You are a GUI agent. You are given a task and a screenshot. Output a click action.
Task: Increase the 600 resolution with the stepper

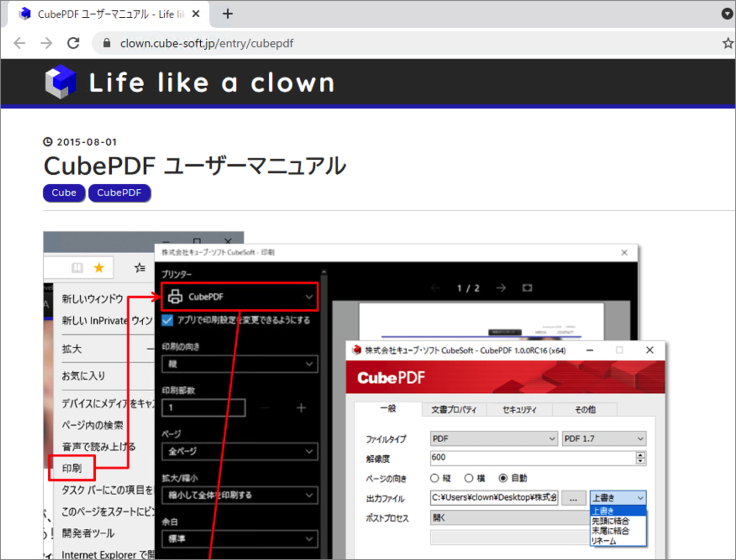tap(640, 455)
